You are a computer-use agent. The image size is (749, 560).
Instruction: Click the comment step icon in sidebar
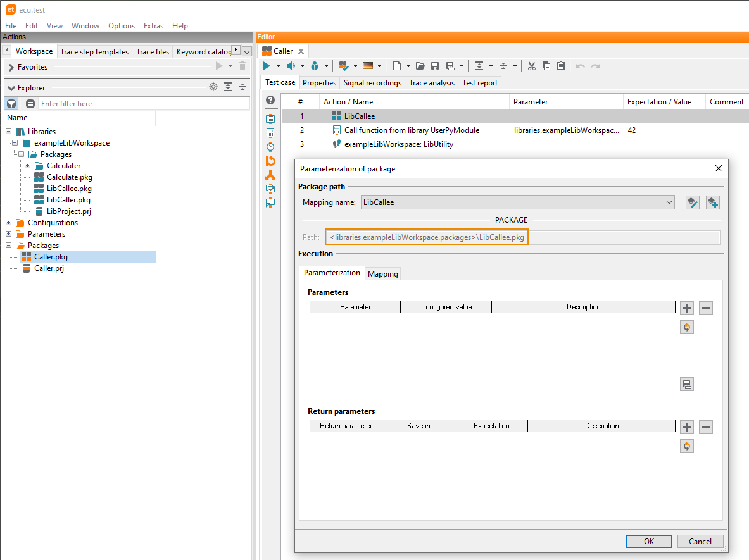tap(270, 203)
